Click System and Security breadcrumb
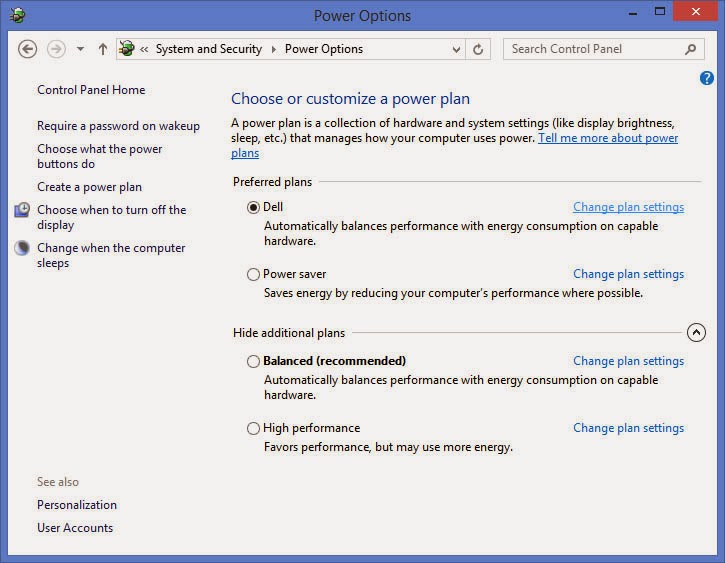This screenshot has width=725, height=563. tap(209, 49)
